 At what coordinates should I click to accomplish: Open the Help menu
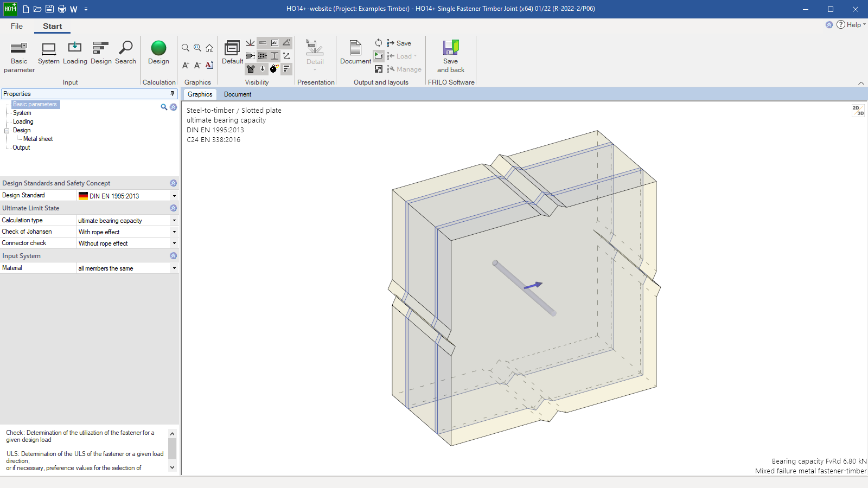tap(851, 24)
